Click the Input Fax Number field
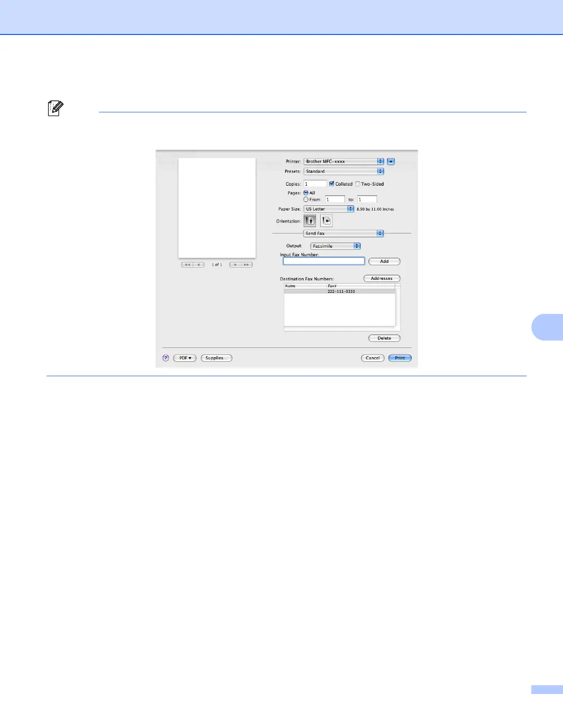Screen dimensions: 563x728 click(324, 261)
